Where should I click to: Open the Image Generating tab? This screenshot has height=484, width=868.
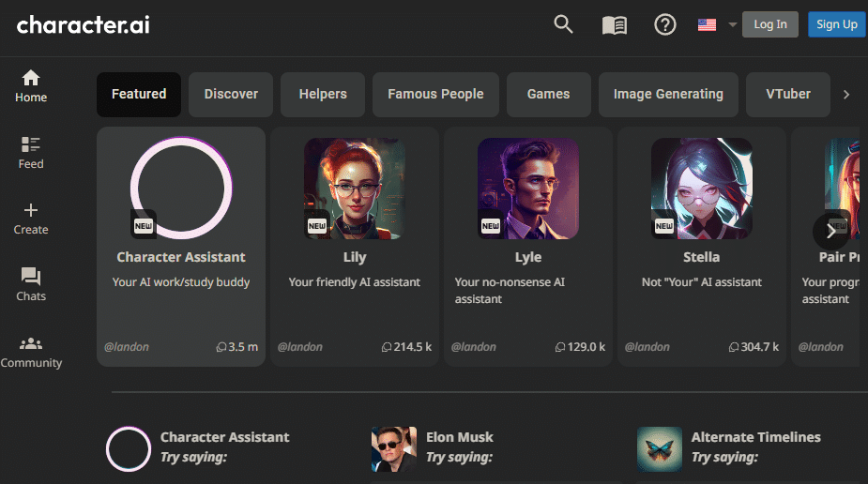click(x=668, y=95)
